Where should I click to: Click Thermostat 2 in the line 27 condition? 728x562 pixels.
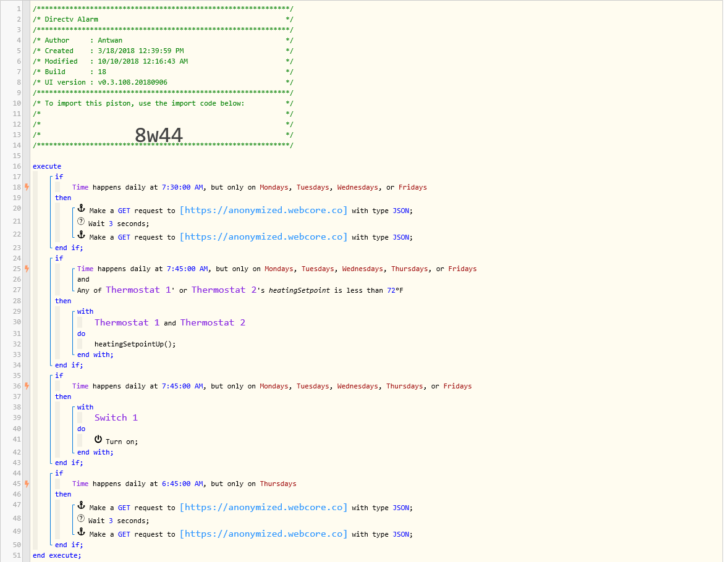(x=224, y=290)
